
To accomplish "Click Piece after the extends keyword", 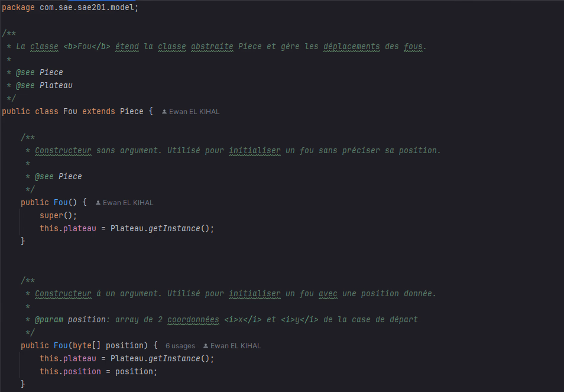I will pyautogui.click(x=132, y=111).
